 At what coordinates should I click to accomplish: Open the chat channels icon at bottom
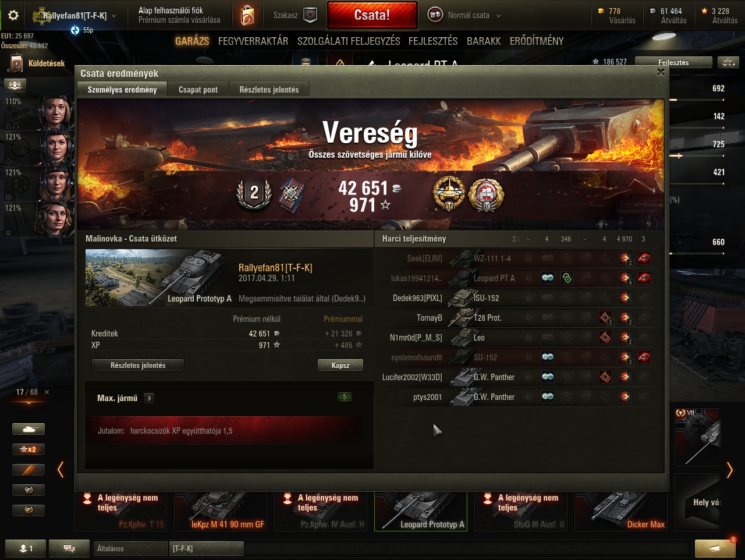69,548
